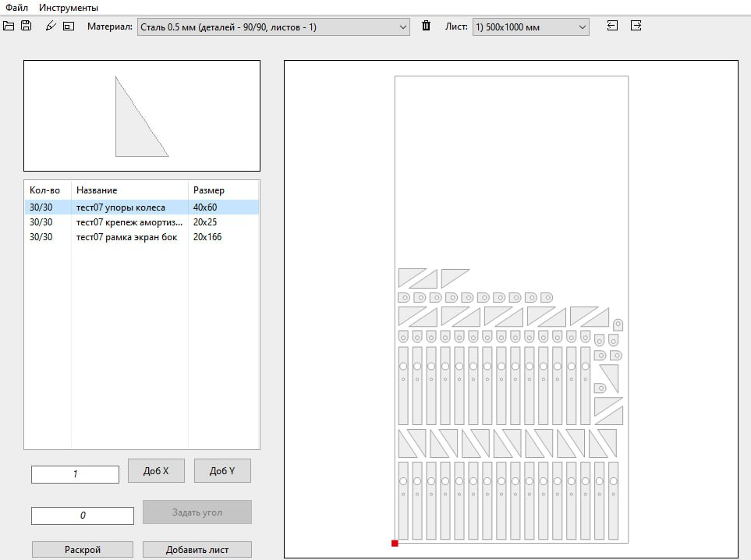
Task: Click the left-arrow sheet icon
Action: click(612, 26)
